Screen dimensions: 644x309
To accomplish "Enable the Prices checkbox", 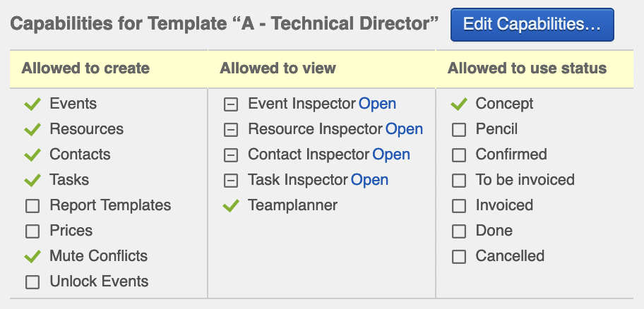I will (32, 231).
